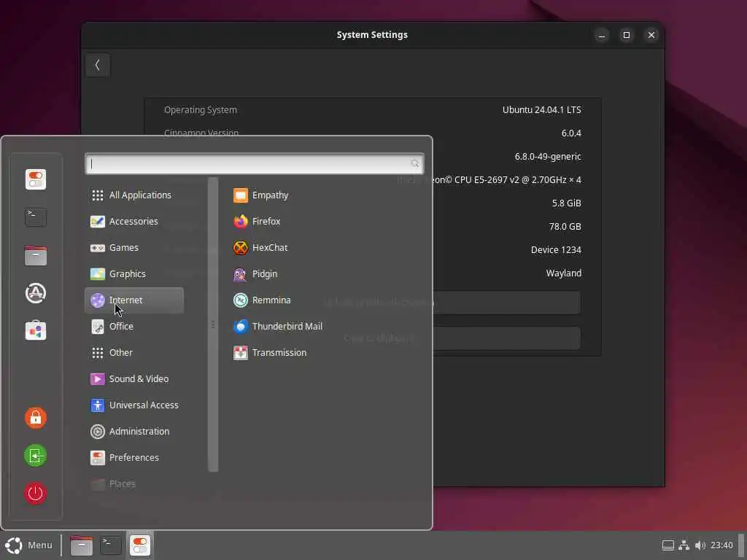
Task: Click search magnifier icon in menu search box
Action: click(x=414, y=164)
